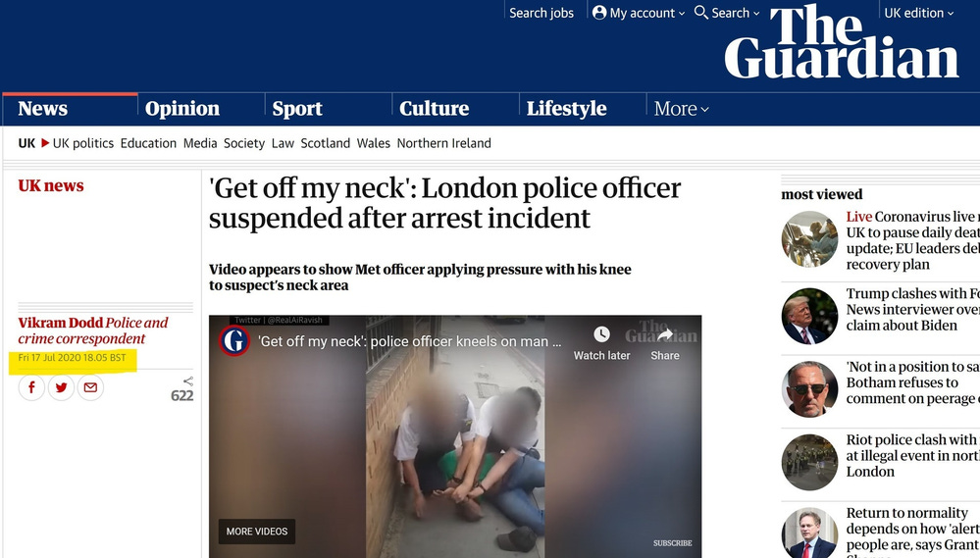The image size is (980, 558).
Task: Click the share count icon above 622
Action: [x=188, y=381]
